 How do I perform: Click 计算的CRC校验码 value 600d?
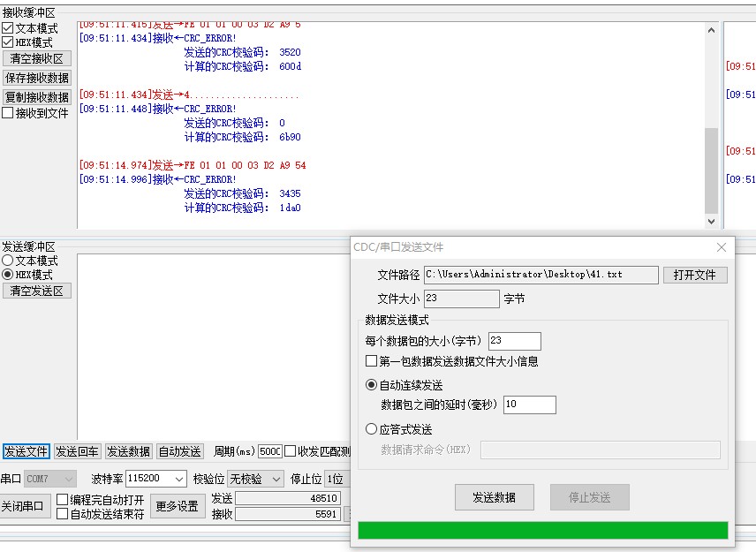pyautogui.click(x=291, y=66)
